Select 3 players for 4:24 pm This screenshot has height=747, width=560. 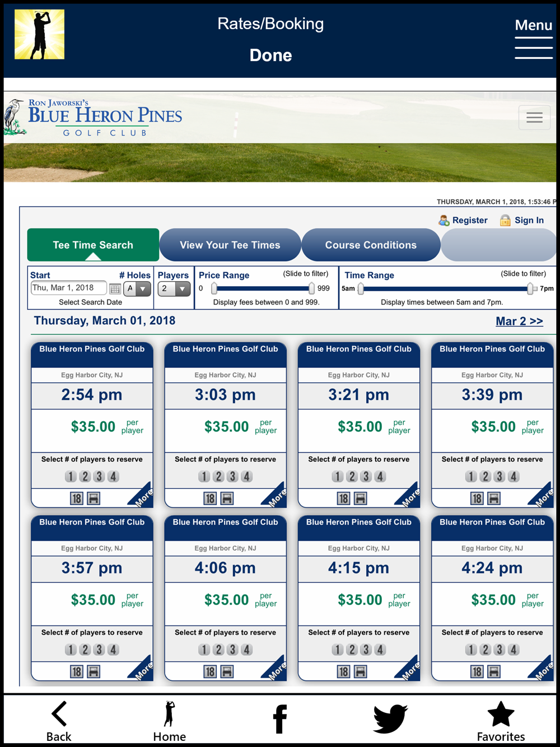coord(499,650)
